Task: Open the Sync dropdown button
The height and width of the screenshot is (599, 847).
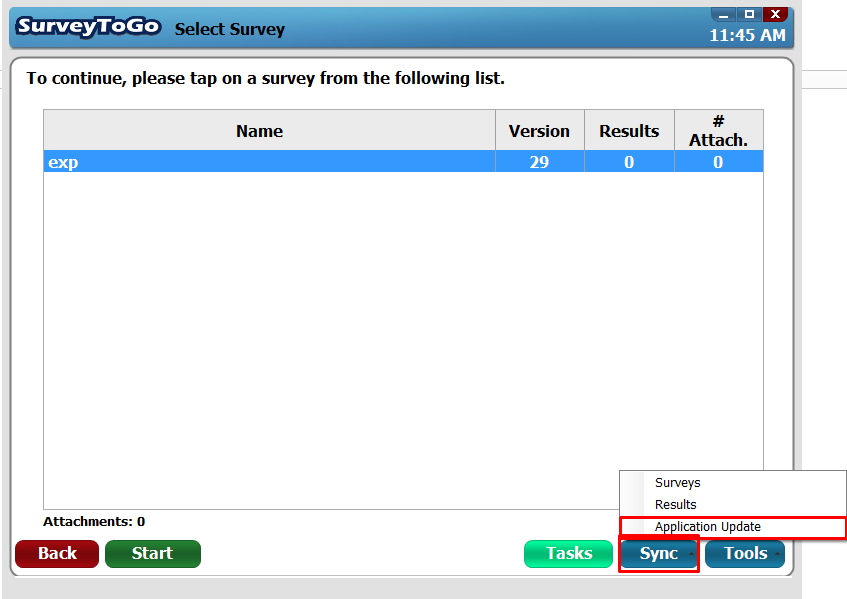Action: (659, 554)
